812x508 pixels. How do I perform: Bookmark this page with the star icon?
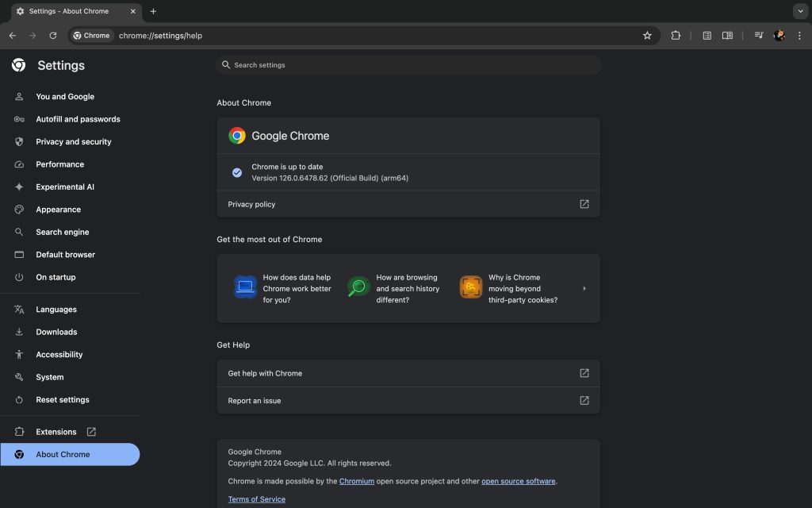(x=647, y=36)
